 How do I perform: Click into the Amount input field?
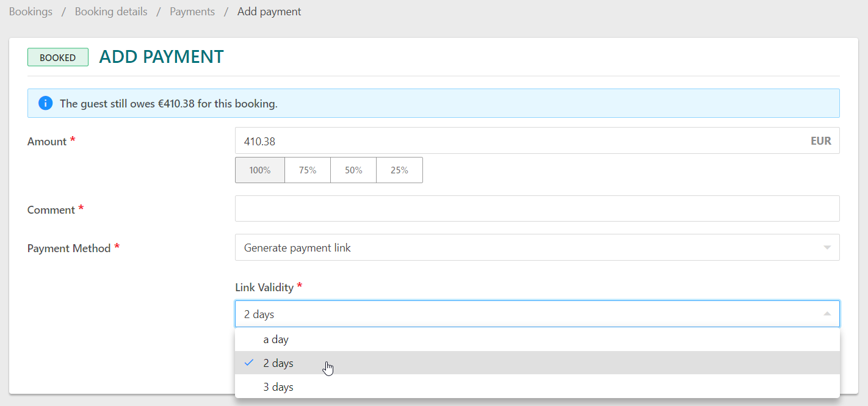tap(519, 141)
